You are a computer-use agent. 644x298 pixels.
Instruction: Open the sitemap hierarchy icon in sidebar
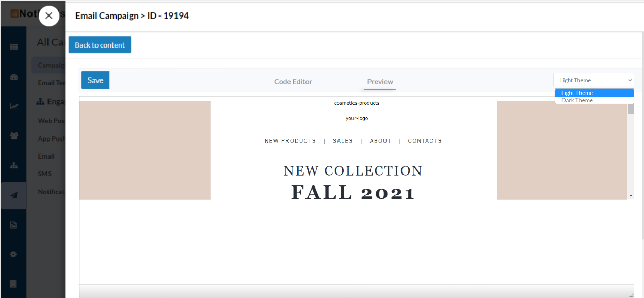[x=14, y=166]
